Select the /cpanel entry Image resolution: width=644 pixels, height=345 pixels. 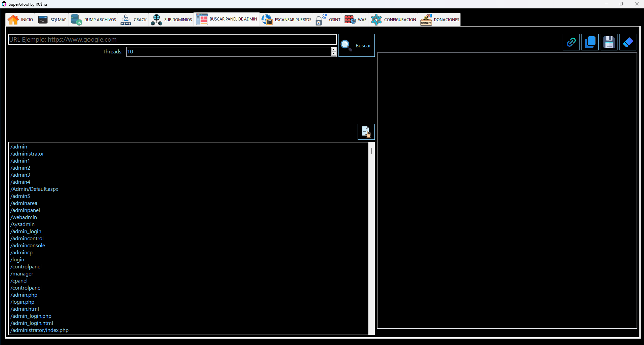(x=19, y=281)
